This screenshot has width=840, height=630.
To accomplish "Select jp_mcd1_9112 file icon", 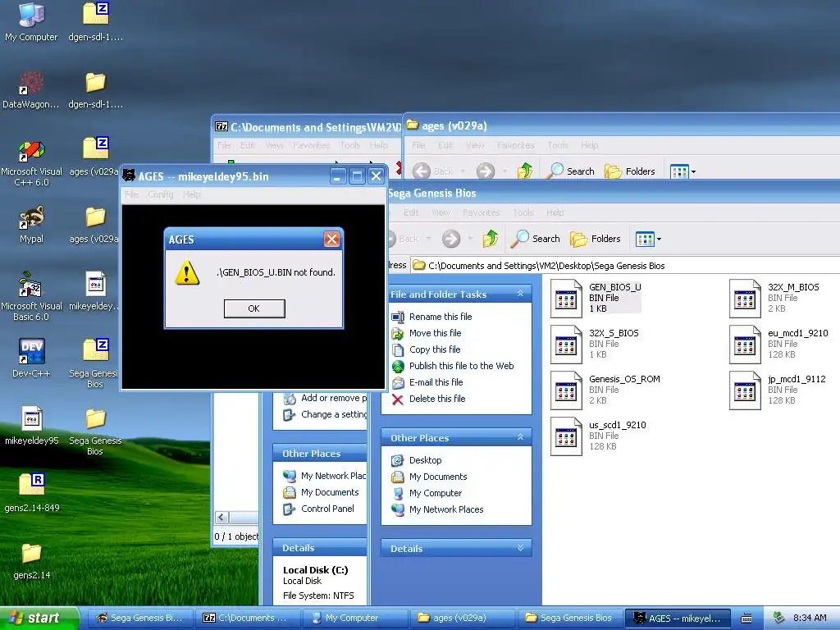I will click(745, 390).
